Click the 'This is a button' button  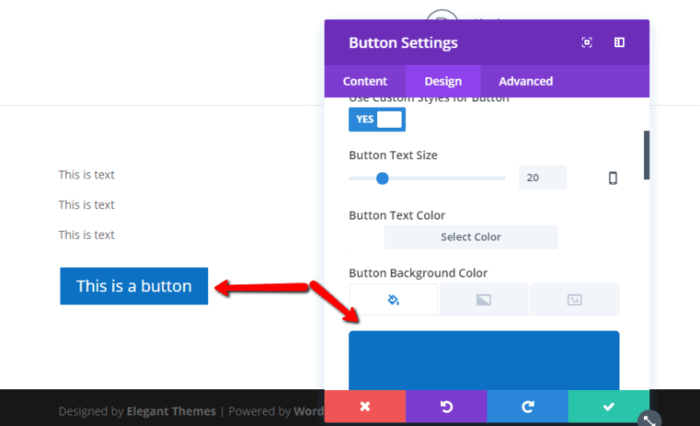click(x=134, y=286)
